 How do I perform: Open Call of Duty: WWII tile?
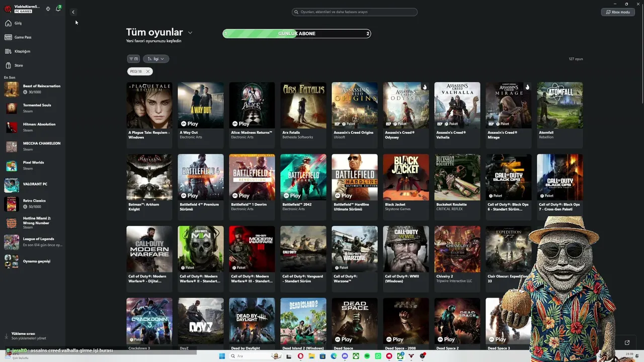click(406, 259)
